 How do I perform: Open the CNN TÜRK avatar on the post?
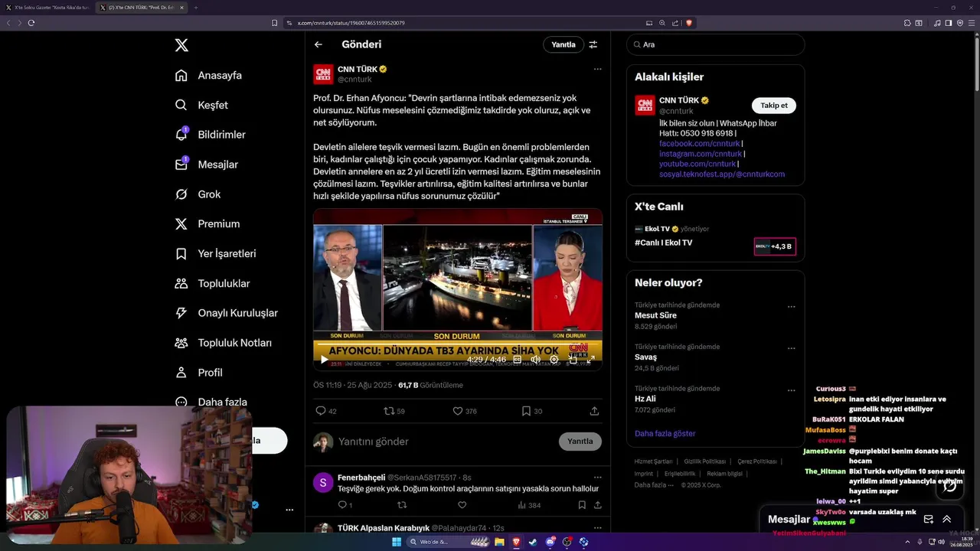click(323, 74)
